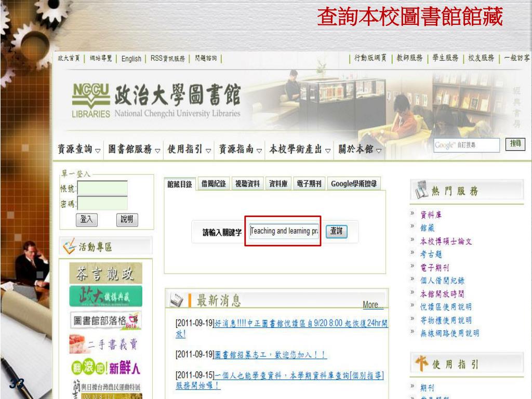Click the Google custom search field

[467, 145]
